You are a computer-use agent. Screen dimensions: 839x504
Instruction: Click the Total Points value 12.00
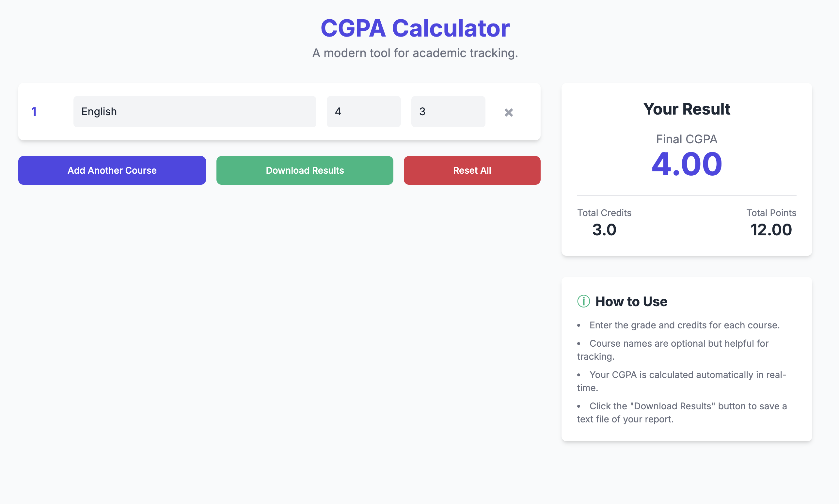click(x=771, y=229)
